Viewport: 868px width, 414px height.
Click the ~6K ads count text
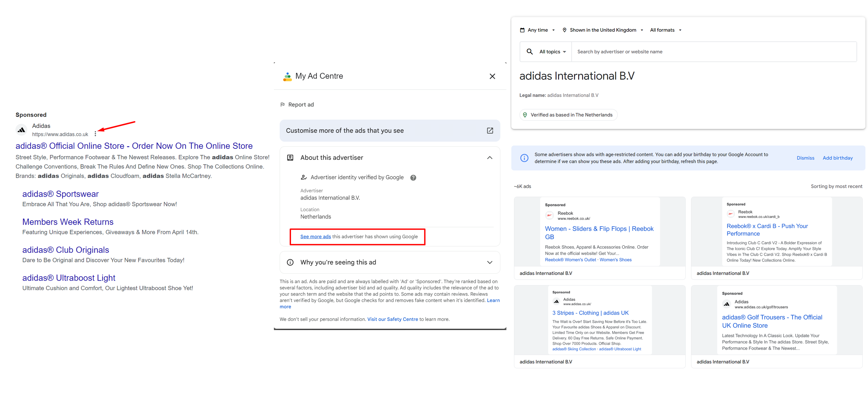(x=522, y=187)
